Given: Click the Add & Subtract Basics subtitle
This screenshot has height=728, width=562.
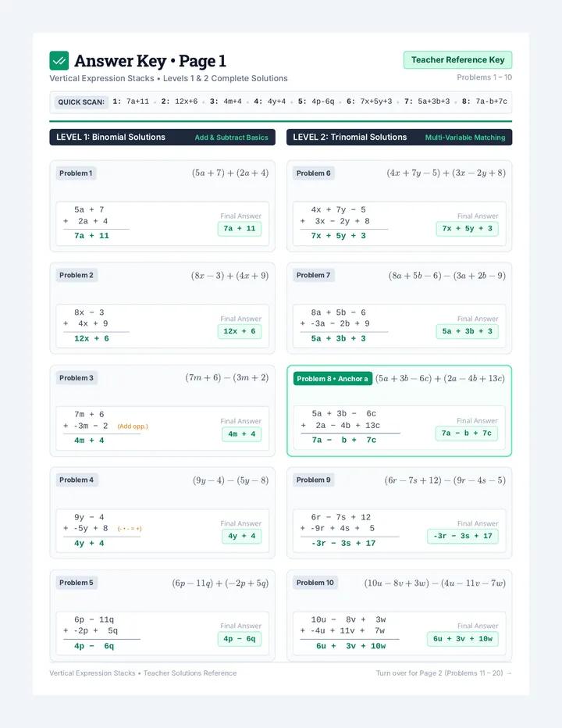Looking at the screenshot, I should coord(231,137).
